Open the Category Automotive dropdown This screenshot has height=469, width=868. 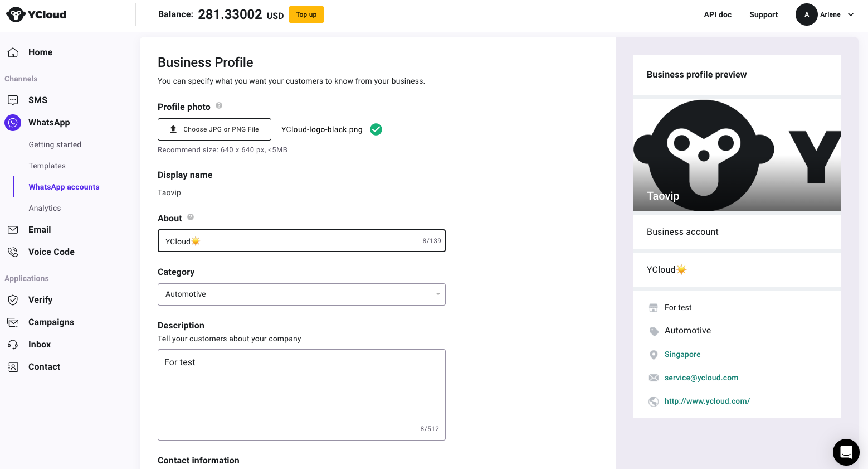click(301, 294)
